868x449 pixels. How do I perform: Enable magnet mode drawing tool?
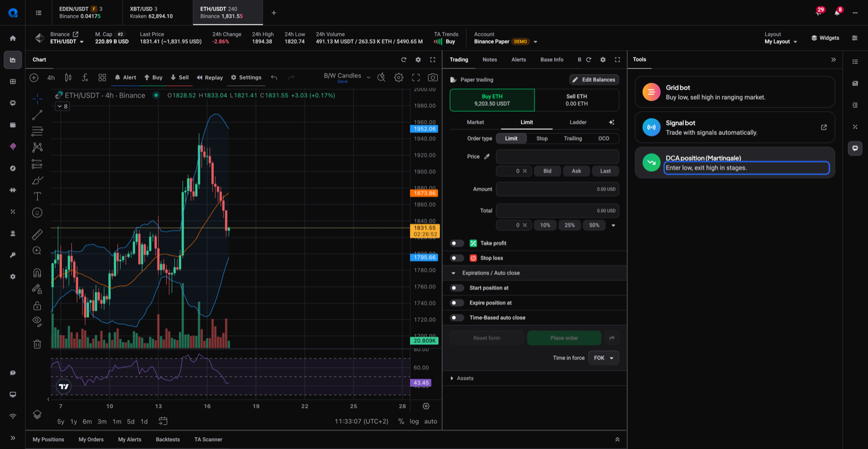[x=37, y=273]
